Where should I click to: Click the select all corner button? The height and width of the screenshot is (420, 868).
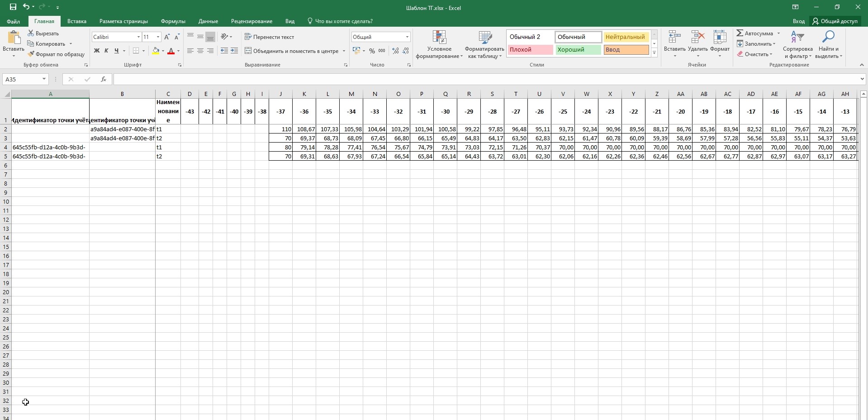6,94
